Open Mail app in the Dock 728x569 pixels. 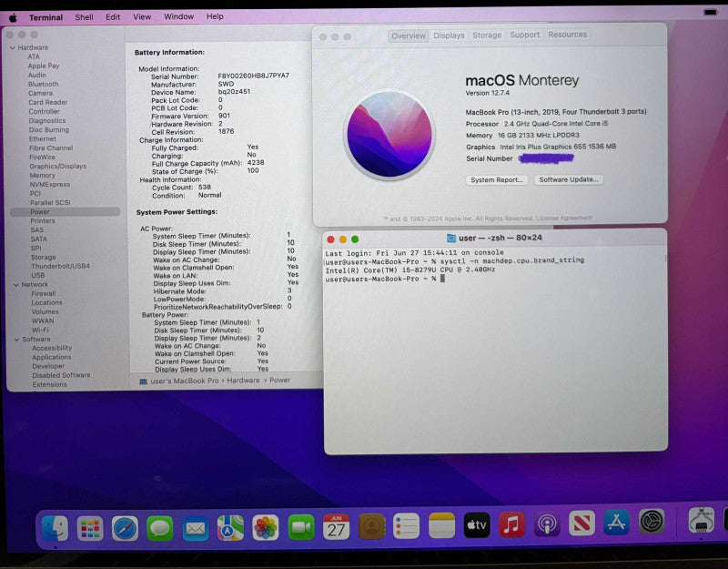pyautogui.click(x=196, y=528)
